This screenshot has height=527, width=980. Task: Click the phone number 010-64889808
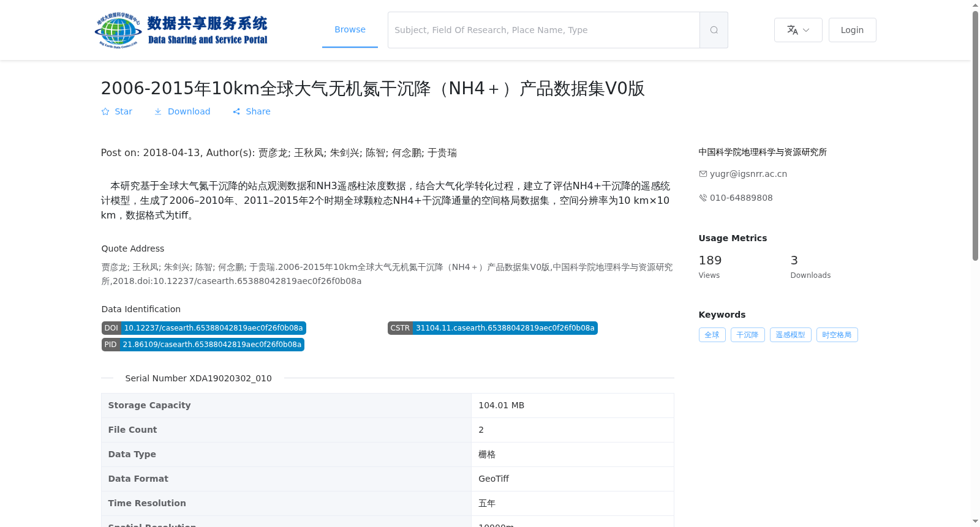741,198
